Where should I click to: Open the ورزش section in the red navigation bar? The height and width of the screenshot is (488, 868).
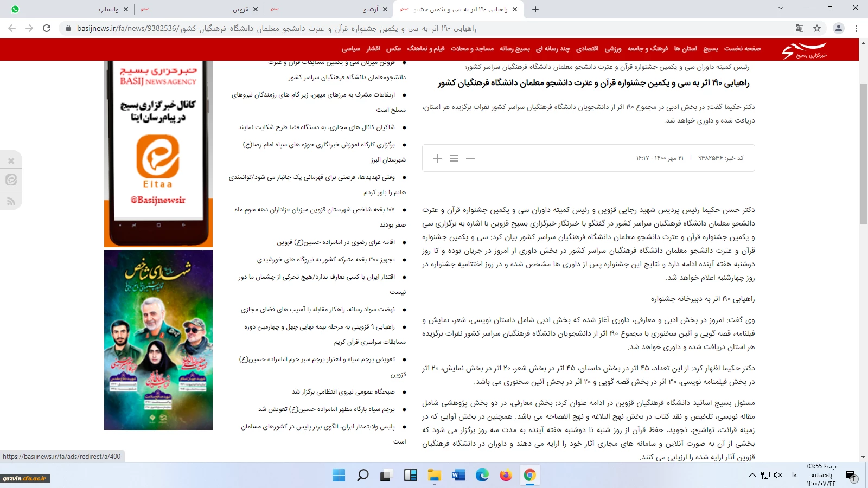tap(613, 49)
